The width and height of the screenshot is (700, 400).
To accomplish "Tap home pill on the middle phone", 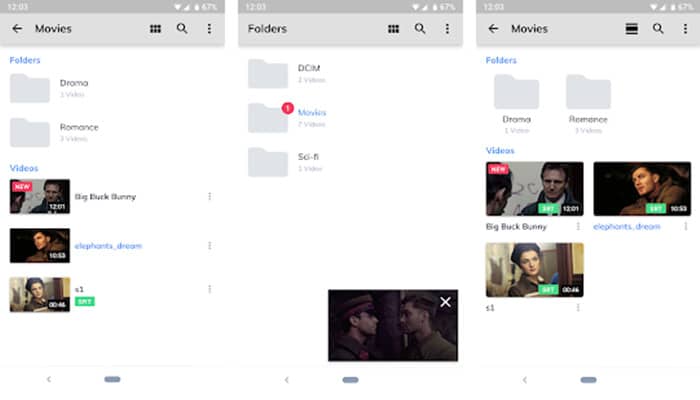I will [x=350, y=380].
